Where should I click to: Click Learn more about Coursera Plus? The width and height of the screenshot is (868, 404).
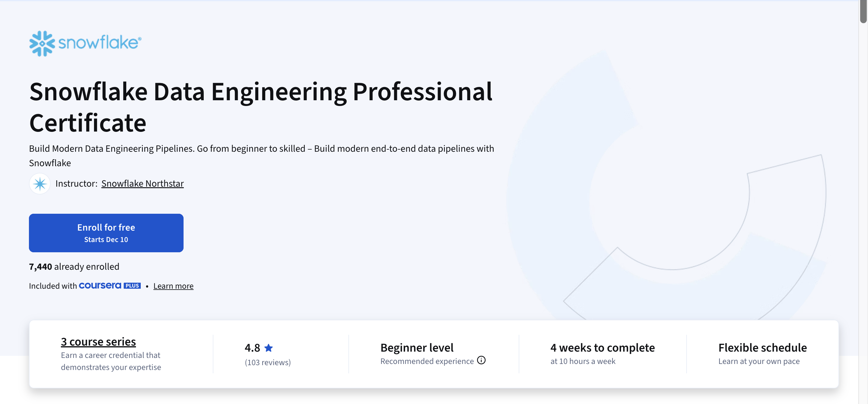173,286
